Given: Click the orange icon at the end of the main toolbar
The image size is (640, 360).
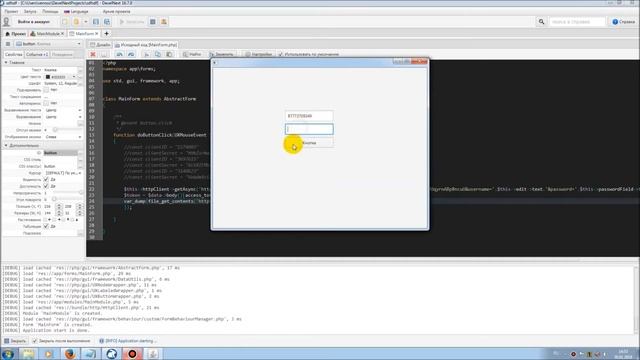Looking at the screenshot, I should tap(164, 22).
